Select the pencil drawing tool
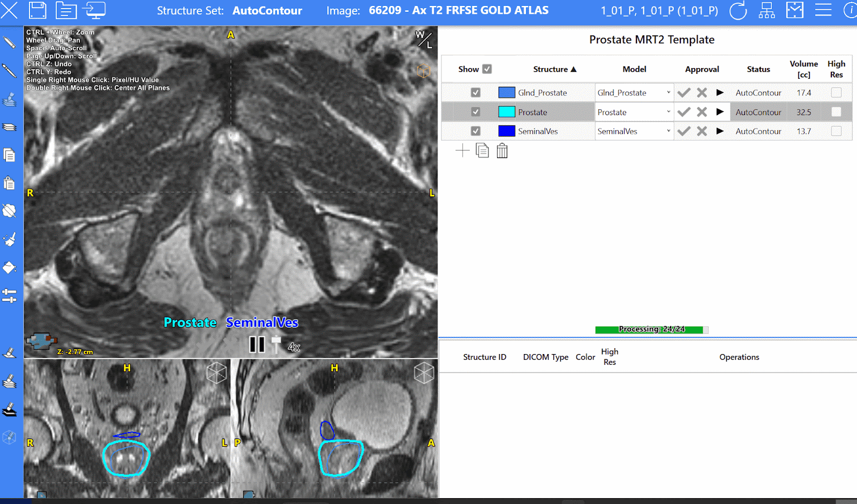This screenshot has height=504, width=857. (x=9, y=42)
